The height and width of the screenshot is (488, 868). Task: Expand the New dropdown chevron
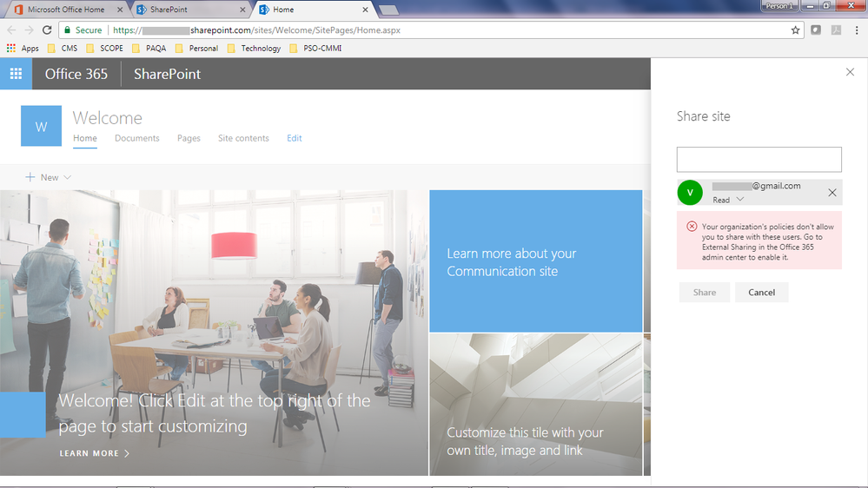pos(68,177)
